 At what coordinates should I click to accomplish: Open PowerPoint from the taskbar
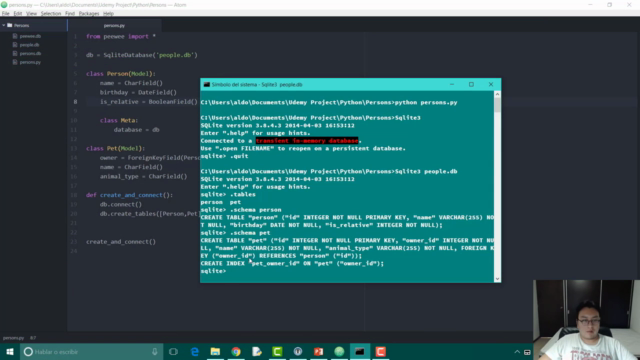[319, 352]
